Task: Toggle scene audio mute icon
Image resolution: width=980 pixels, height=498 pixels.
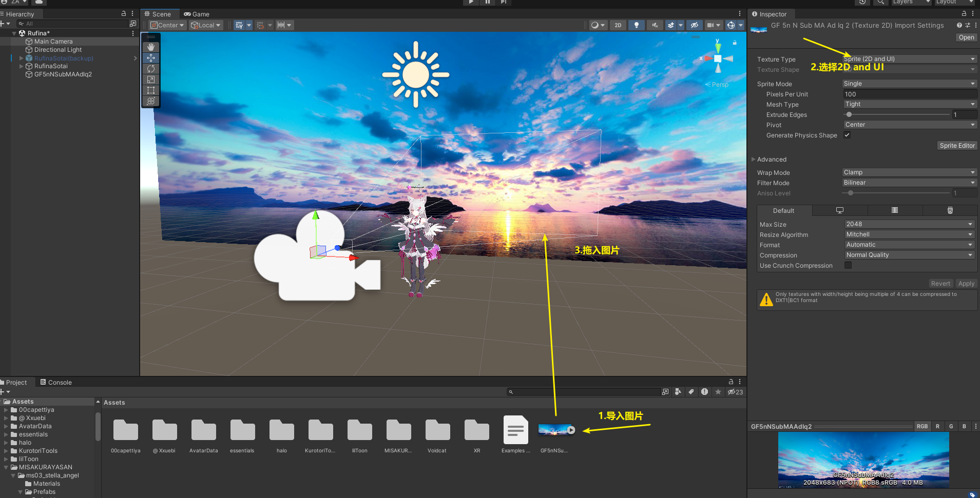Action: tap(655, 25)
